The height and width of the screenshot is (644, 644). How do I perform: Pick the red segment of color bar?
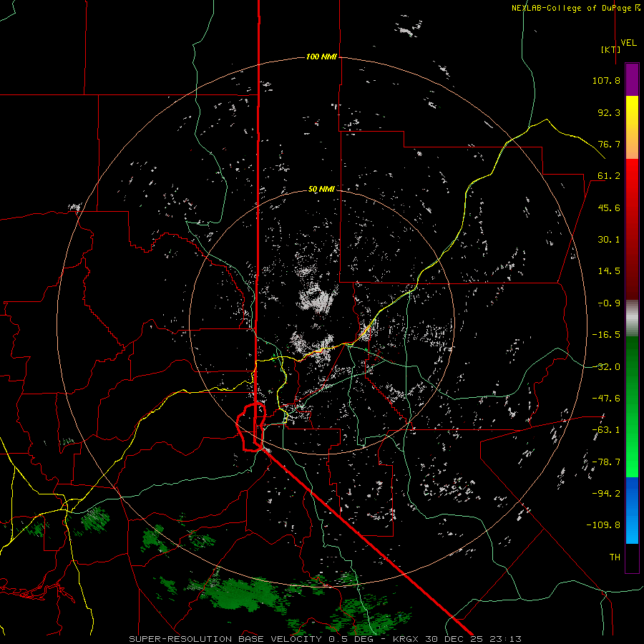click(x=632, y=229)
